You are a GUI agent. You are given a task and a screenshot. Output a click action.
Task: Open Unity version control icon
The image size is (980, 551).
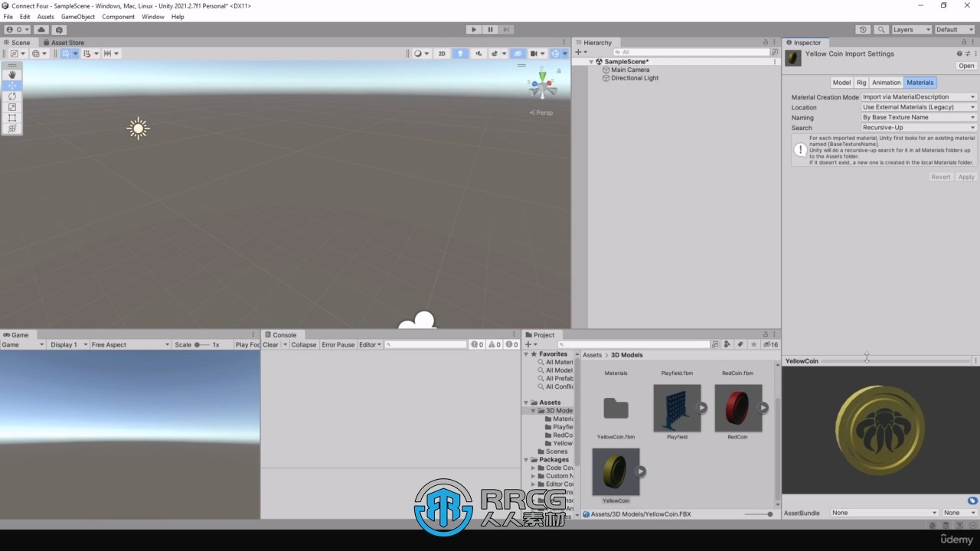[x=59, y=30]
